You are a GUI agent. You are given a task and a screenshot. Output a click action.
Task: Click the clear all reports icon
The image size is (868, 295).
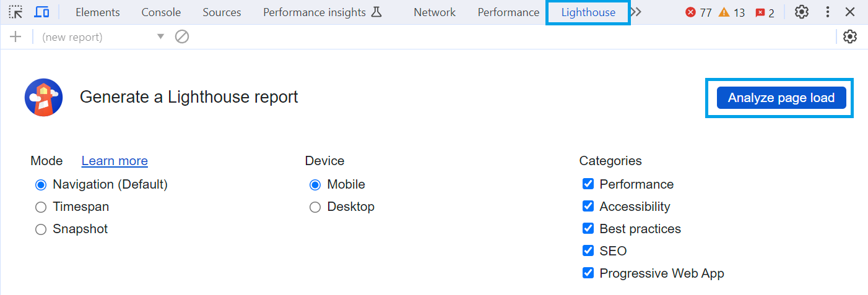click(x=181, y=37)
